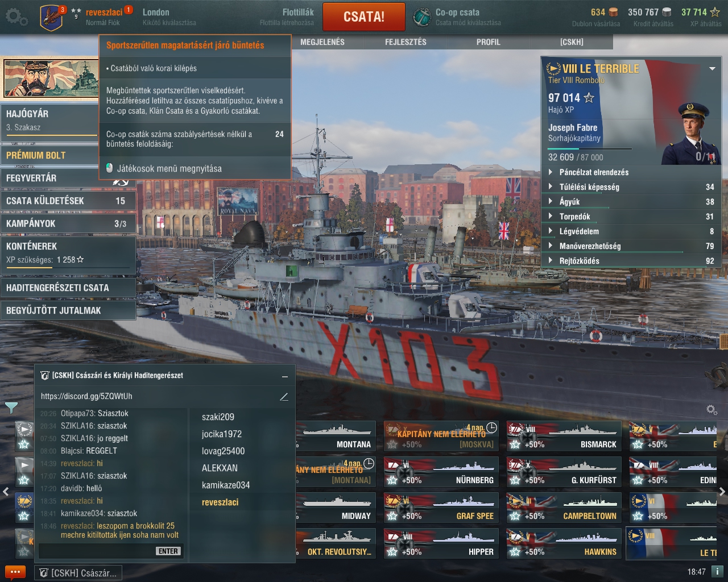The width and height of the screenshot is (728, 582).
Task: Open the PRÉMIUM BOLT shop
Action: tap(49, 155)
